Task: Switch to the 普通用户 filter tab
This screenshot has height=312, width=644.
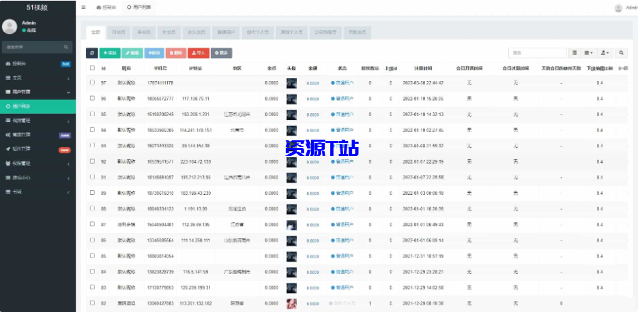Action: coord(226,32)
